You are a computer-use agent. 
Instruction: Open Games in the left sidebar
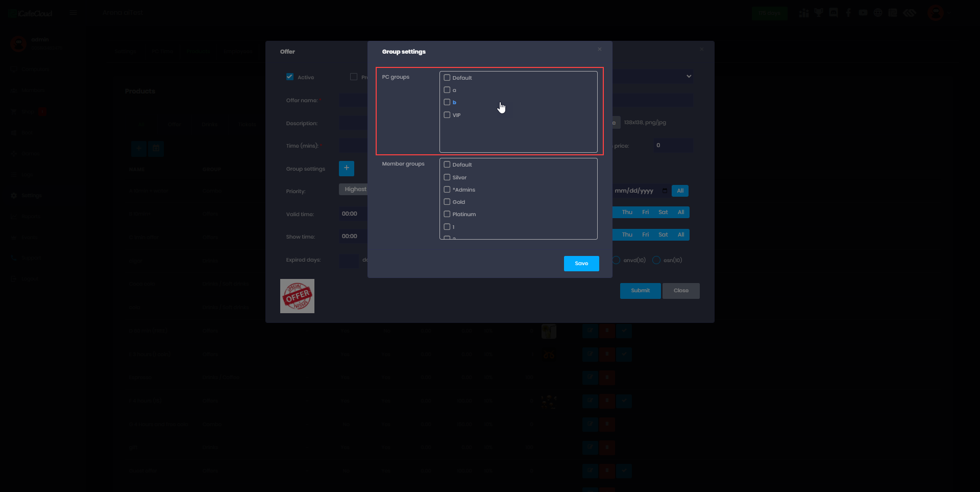(x=26, y=153)
